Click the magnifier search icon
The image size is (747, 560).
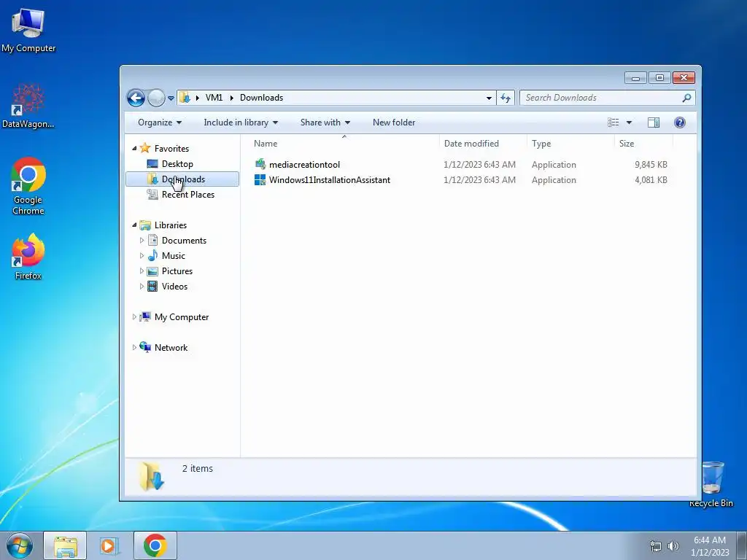pyautogui.click(x=686, y=98)
